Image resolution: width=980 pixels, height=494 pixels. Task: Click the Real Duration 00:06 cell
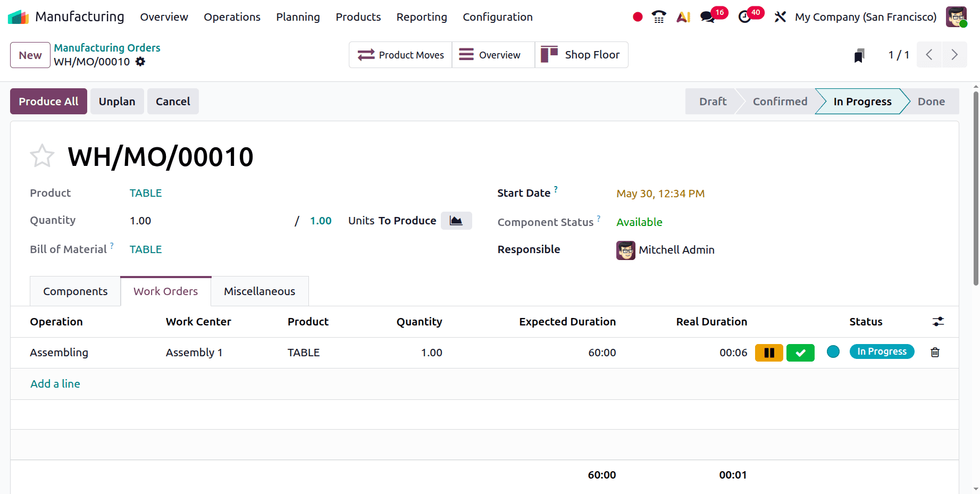tap(733, 353)
